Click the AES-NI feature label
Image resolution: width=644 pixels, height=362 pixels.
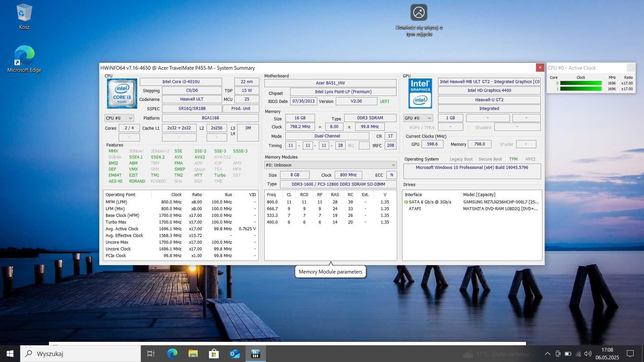(x=115, y=181)
